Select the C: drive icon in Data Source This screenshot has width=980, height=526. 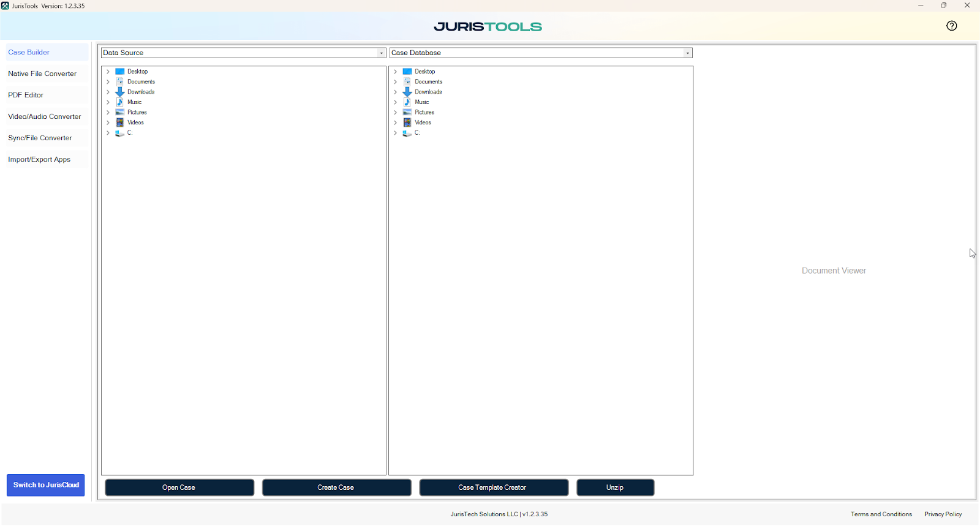tap(120, 133)
